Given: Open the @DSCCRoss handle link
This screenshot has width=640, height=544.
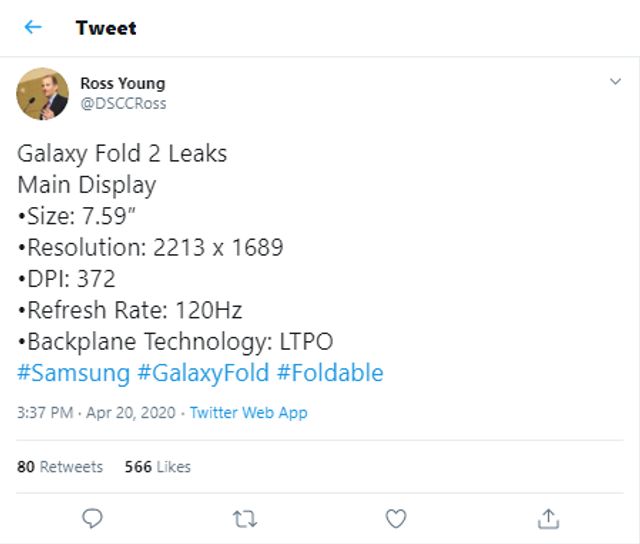Looking at the screenshot, I should [123, 103].
